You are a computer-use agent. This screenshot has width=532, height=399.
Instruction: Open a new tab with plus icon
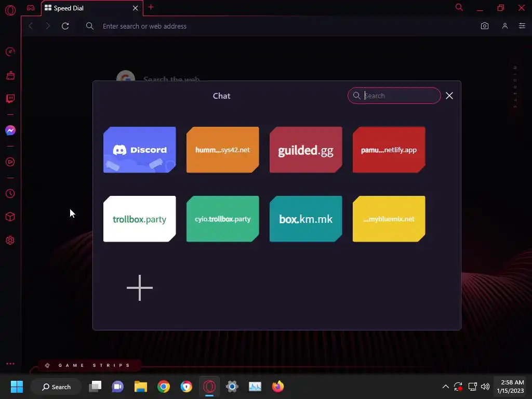(x=151, y=7)
